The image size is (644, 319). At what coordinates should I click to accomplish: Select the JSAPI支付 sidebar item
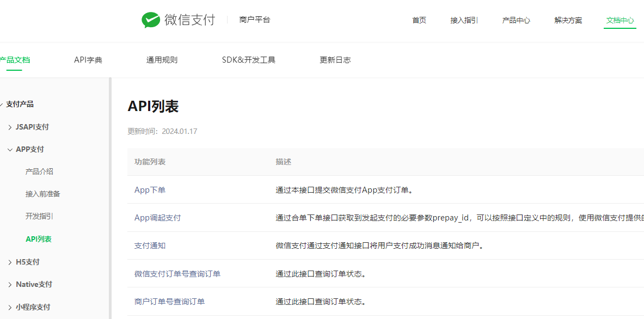click(x=32, y=127)
